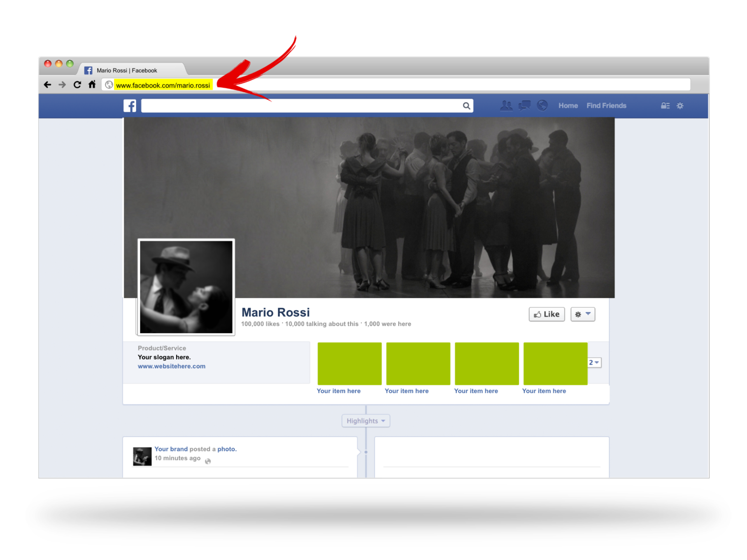Click the timeline center dot marker
This screenshot has width=747, height=560.
(366, 452)
